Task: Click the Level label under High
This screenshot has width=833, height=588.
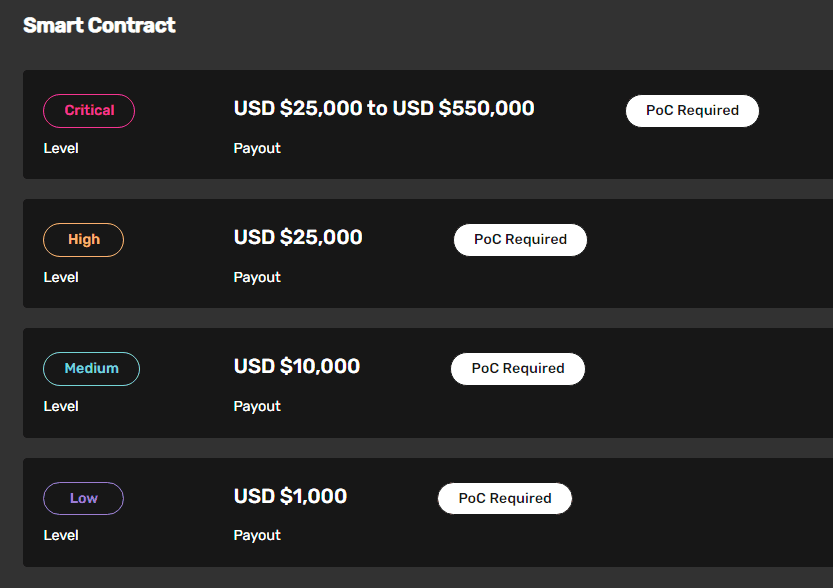Action: [61, 277]
